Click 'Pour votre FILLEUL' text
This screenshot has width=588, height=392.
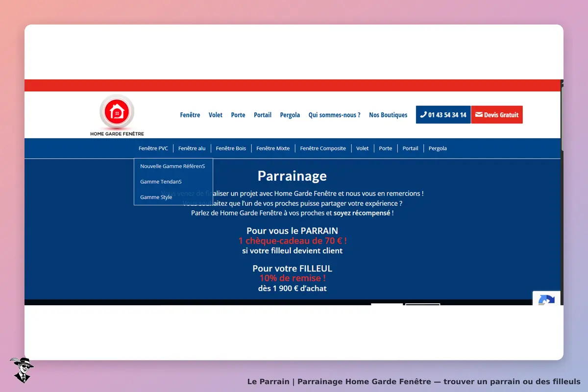click(293, 269)
